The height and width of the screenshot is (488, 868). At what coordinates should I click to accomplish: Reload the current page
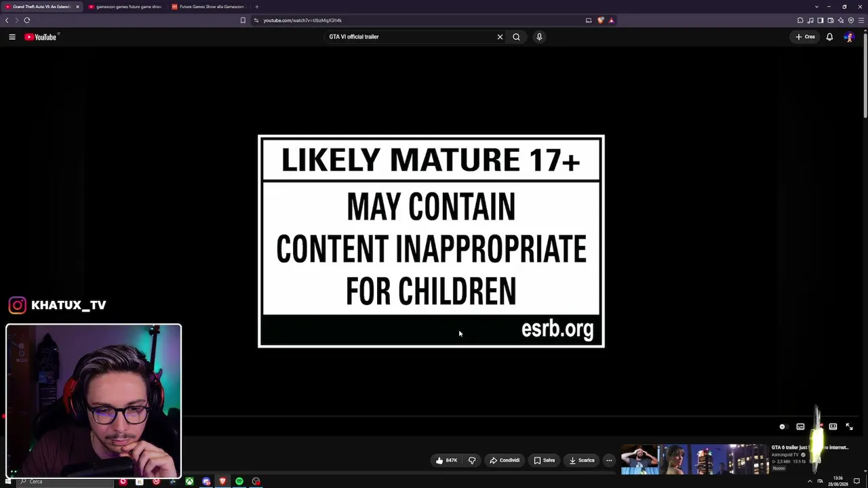coord(27,20)
